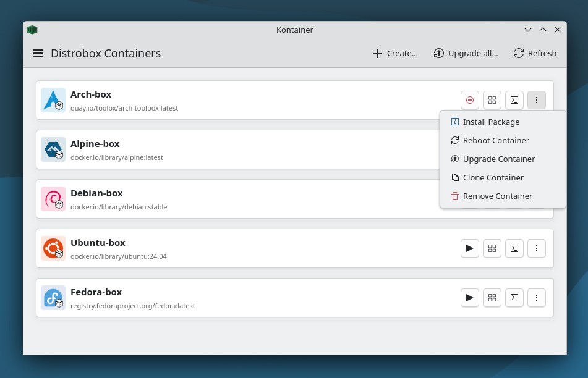This screenshot has height=378, width=588.
Task: Stop the Arch-box container
Action: 470,100
